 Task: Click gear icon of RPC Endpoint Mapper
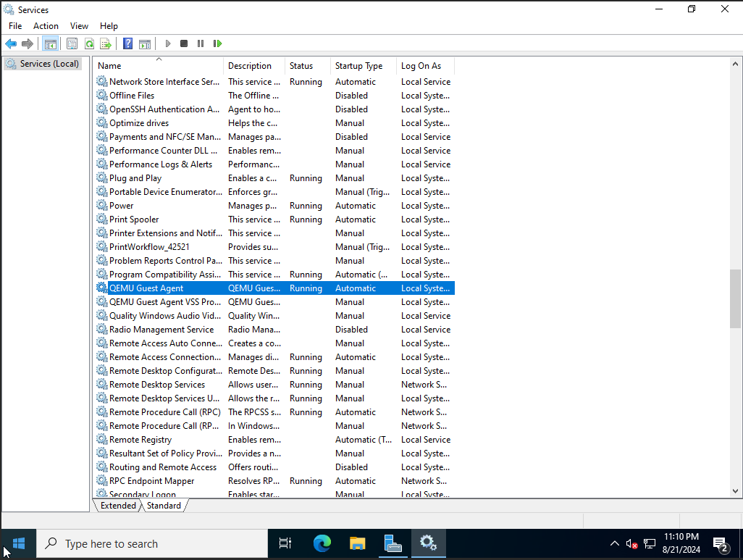click(102, 481)
